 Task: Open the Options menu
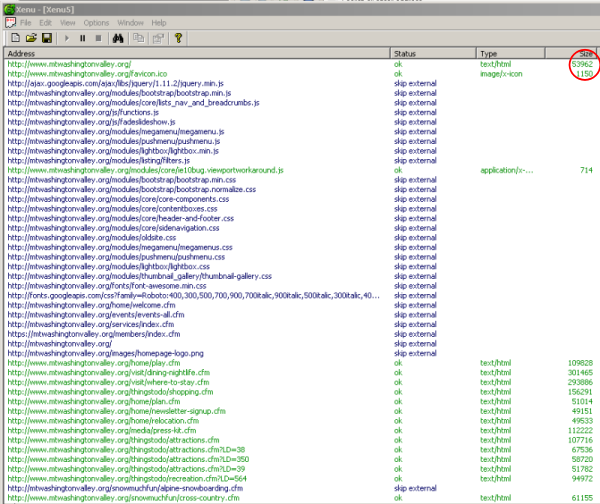pyautogui.click(x=96, y=23)
